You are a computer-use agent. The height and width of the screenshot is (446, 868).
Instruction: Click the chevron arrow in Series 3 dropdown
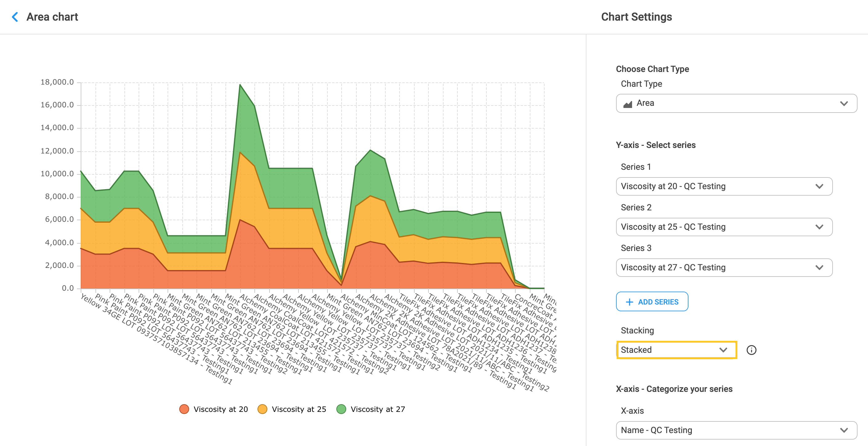[x=819, y=268]
